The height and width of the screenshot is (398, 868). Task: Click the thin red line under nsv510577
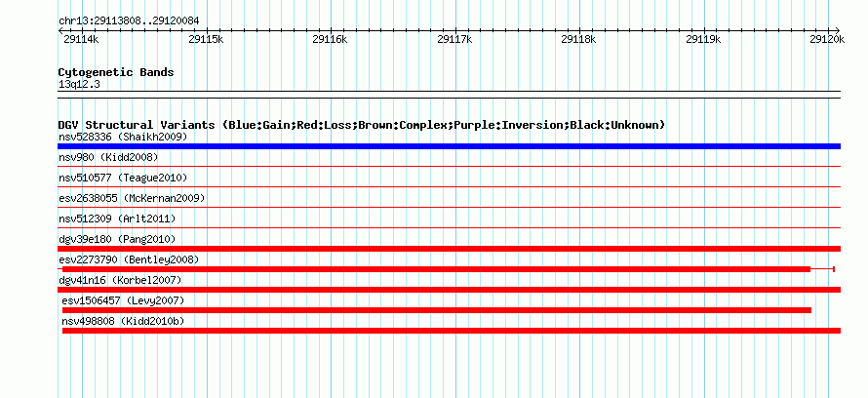coord(449,186)
